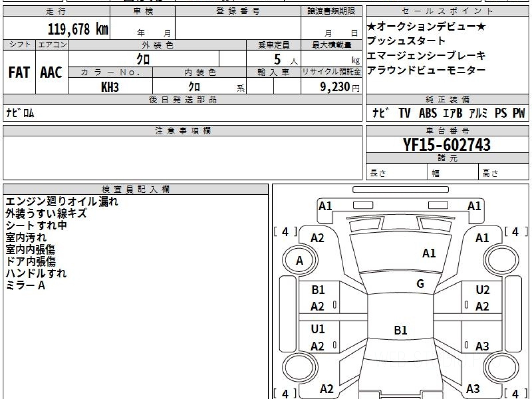Select the ドア内張傷 inspector note
532x399 pixels.
(x=31, y=262)
